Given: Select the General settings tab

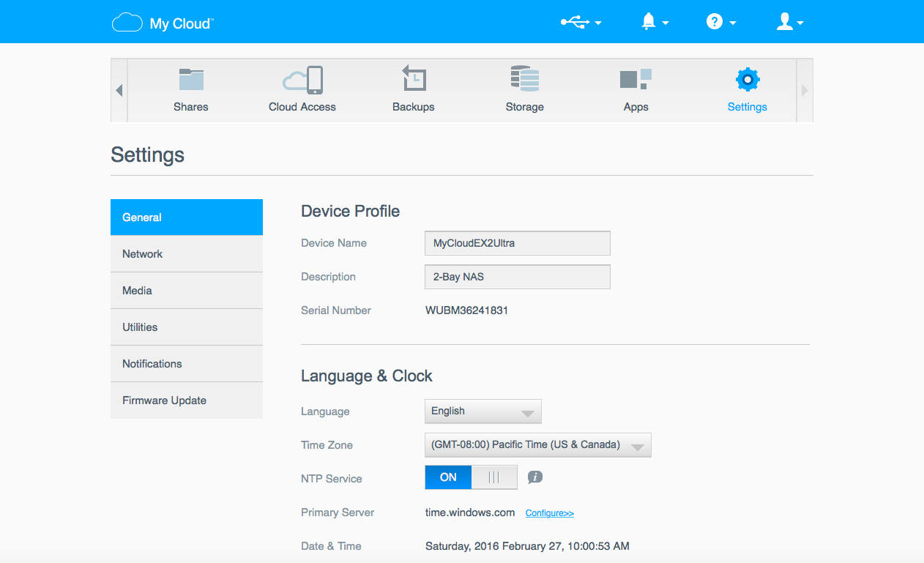Looking at the screenshot, I should click(187, 217).
